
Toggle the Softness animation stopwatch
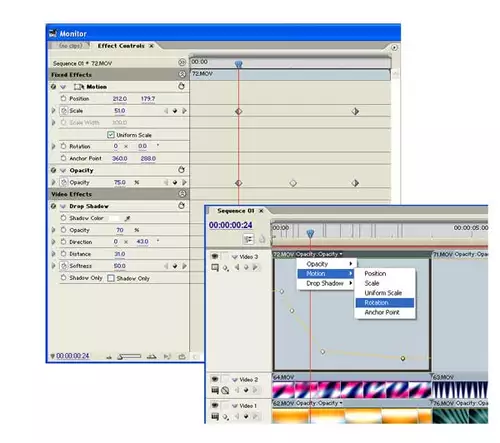click(x=64, y=266)
